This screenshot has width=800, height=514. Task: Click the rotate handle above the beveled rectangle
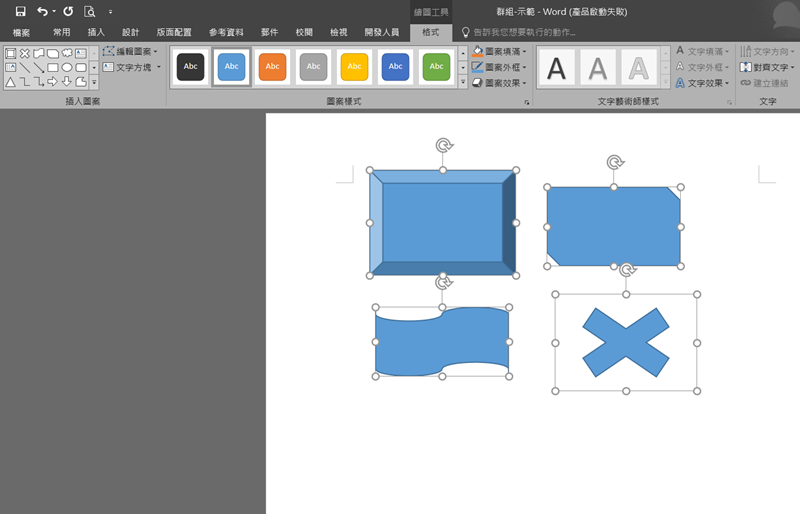(444, 146)
